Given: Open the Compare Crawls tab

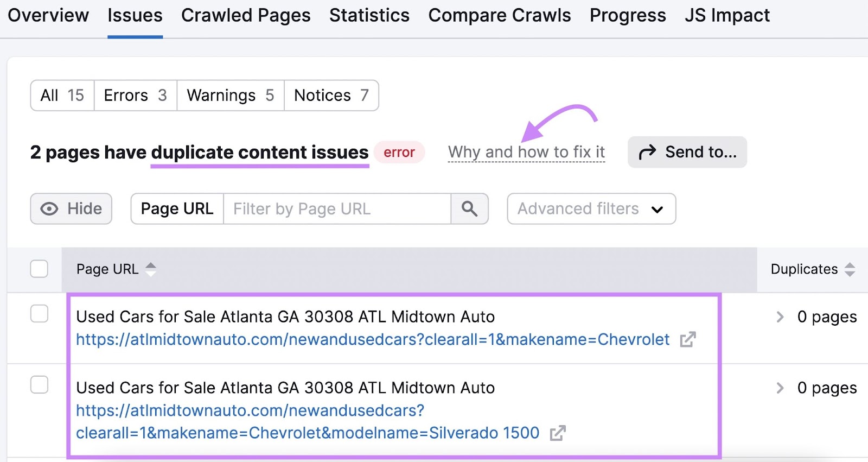Looking at the screenshot, I should pyautogui.click(x=499, y=15).
